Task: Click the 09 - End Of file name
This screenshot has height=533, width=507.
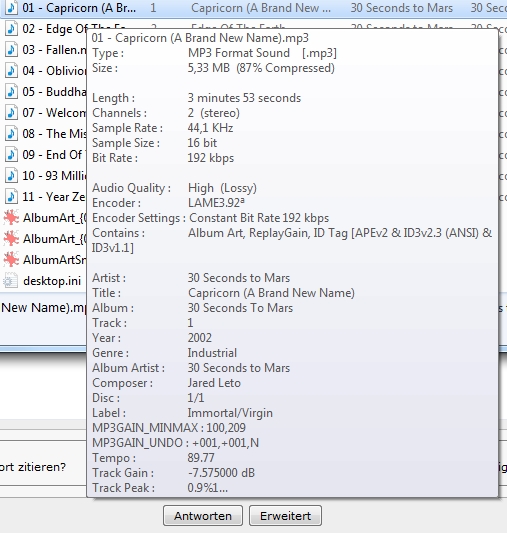Action: pos(53,155)
